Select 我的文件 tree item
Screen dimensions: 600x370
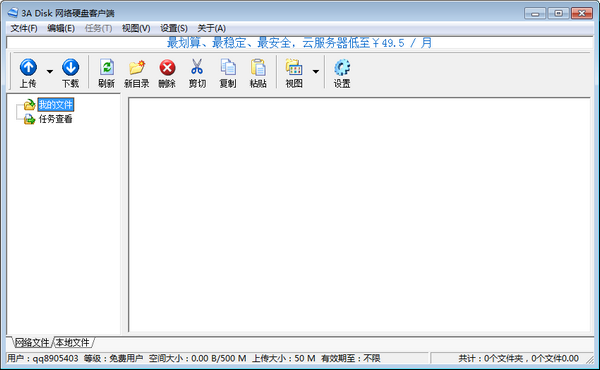click(56, 104)
